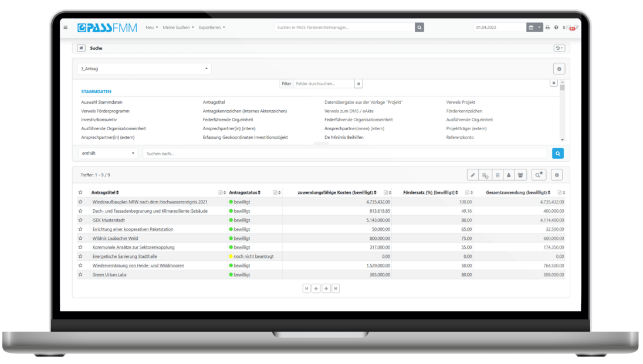
Task: Click the trash delete icon above results
Action: click(x=497, y=175)
